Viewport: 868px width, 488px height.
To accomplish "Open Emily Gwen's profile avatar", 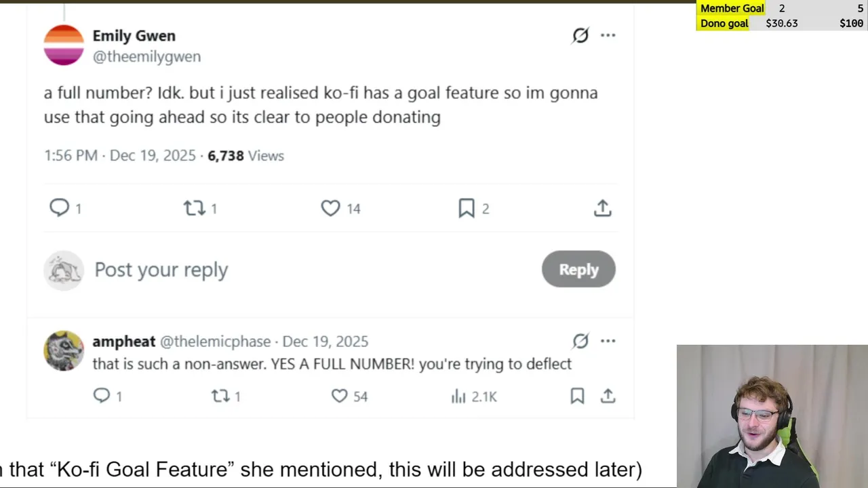I will [64, 45].
